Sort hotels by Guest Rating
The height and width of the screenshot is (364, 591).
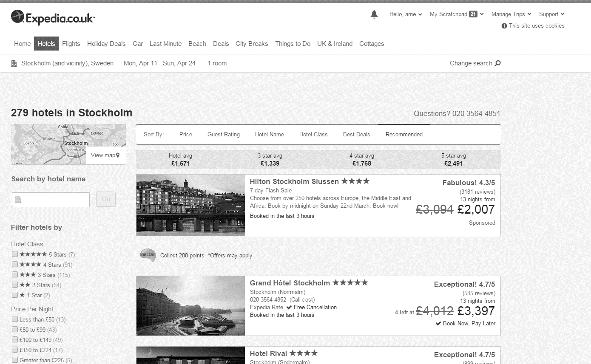point(224,135)
